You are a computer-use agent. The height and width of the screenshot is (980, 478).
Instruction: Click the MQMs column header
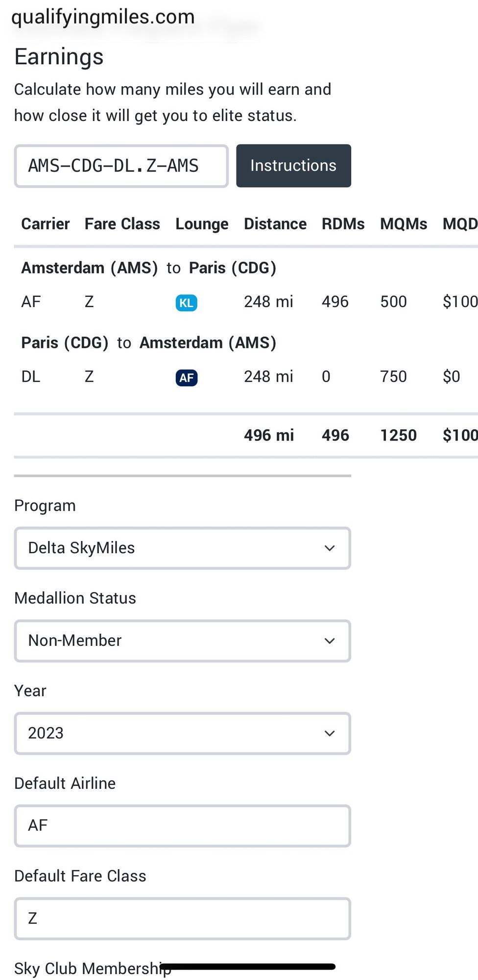[404, 224]
